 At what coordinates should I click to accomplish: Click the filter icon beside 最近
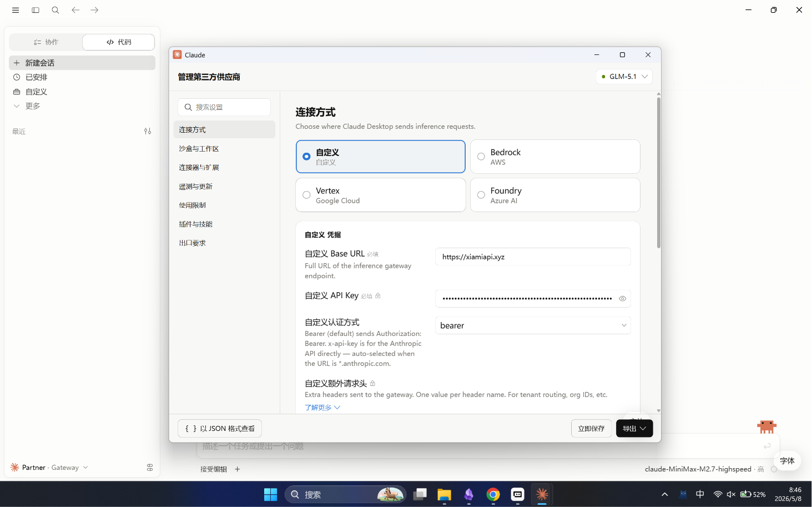point(148,131)
